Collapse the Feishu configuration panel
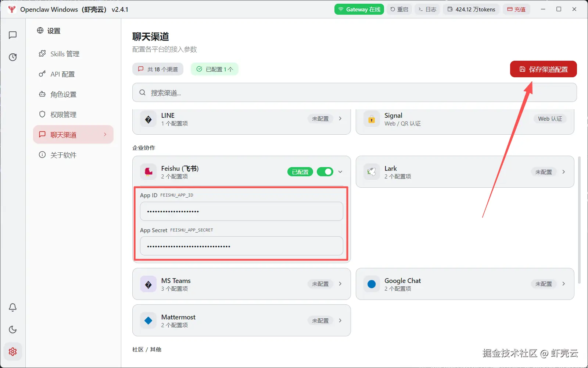Viewport: 588px width, 368px height. click(341, 171)
